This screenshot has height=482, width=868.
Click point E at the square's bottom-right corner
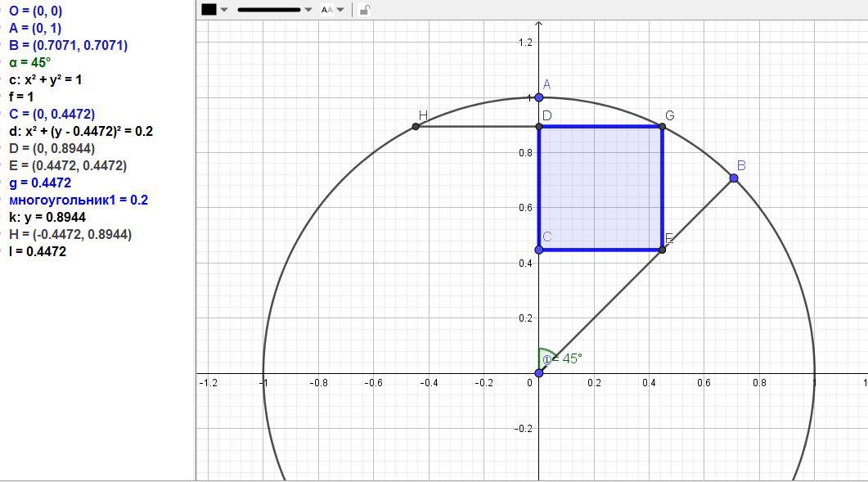tap(662, 250)
